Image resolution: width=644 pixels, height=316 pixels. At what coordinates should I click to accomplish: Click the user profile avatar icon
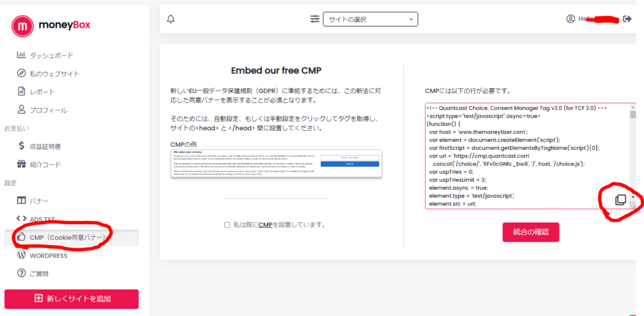tap(570, 19)
